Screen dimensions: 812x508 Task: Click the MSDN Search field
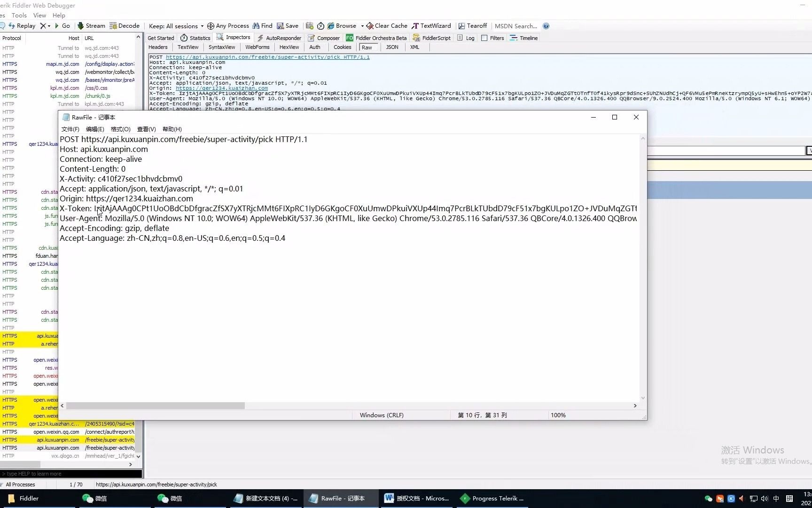[515, 26]
